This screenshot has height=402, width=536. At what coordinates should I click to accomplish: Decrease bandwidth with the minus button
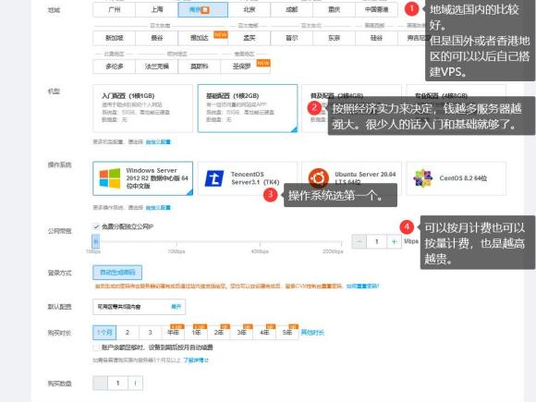359,242
